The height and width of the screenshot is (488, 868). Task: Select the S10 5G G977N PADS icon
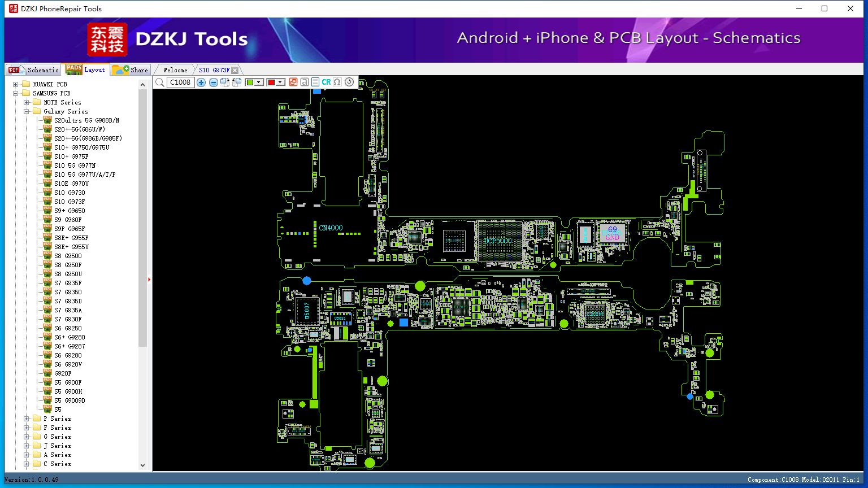coord(47,165)
